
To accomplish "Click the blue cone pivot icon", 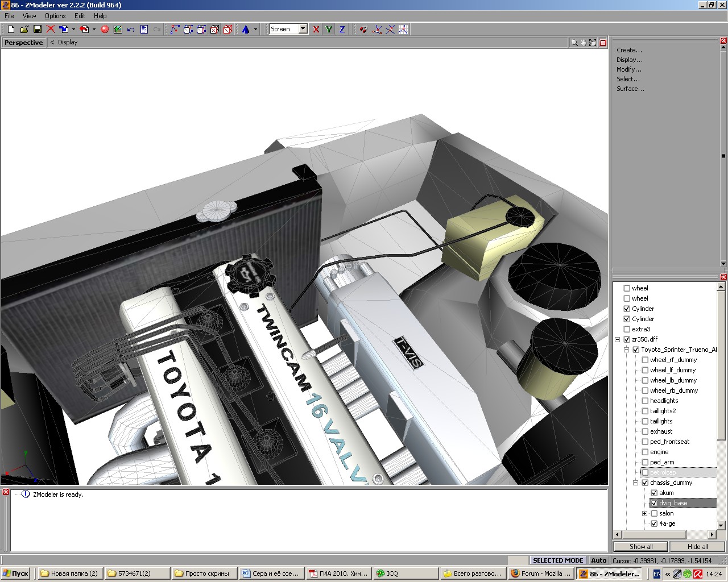I will [x=246, y=29].
